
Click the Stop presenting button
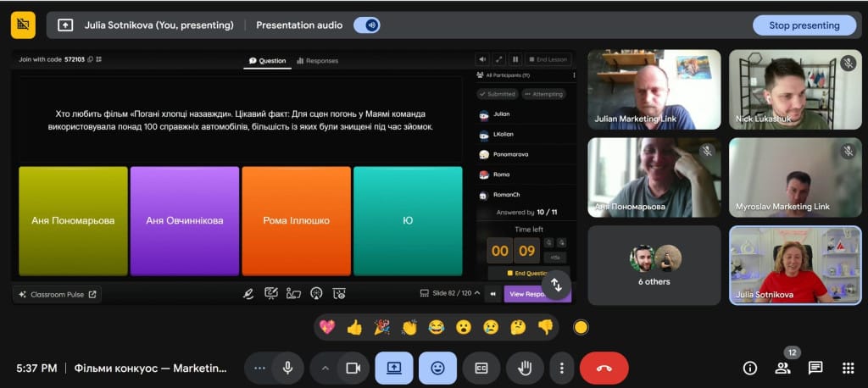[804, 25]
